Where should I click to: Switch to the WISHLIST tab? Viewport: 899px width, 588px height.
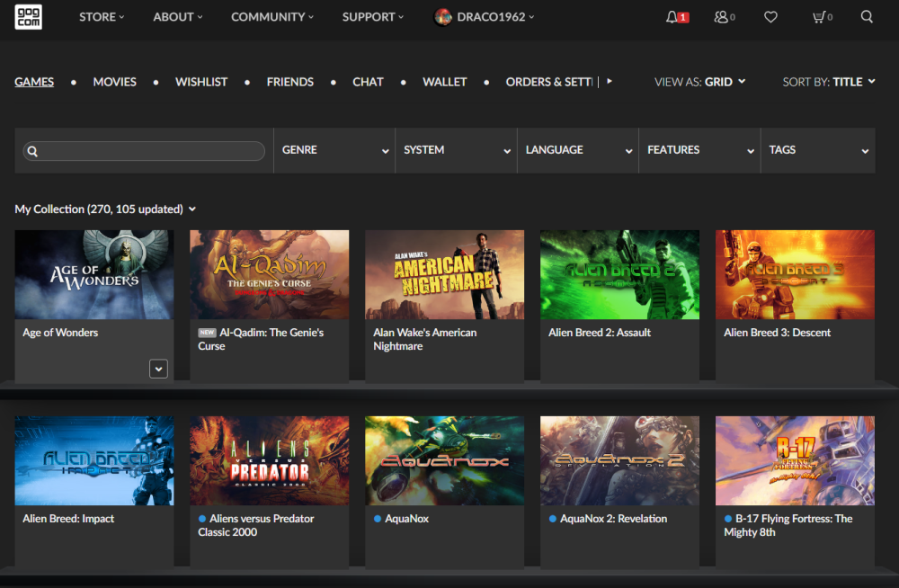coord(201,82)
